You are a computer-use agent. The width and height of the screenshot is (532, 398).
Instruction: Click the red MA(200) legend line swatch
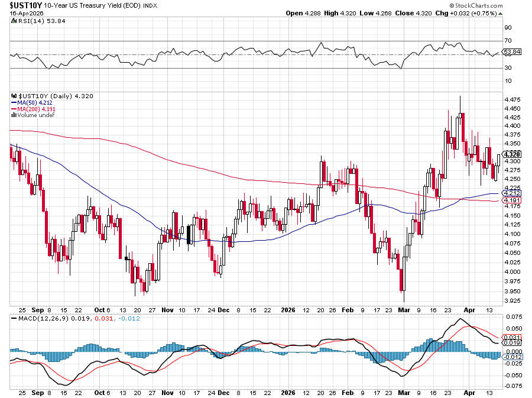pyautogui.click(x=14, y=109)
